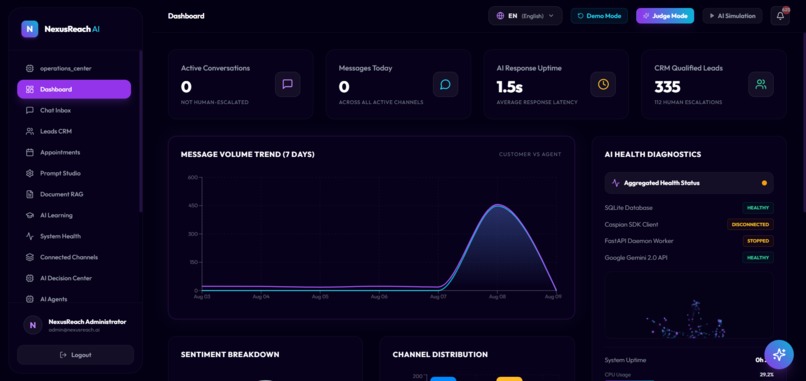
Task: Click the Google Gemini 2.0 API row label
Action: [x=636, y=258]
